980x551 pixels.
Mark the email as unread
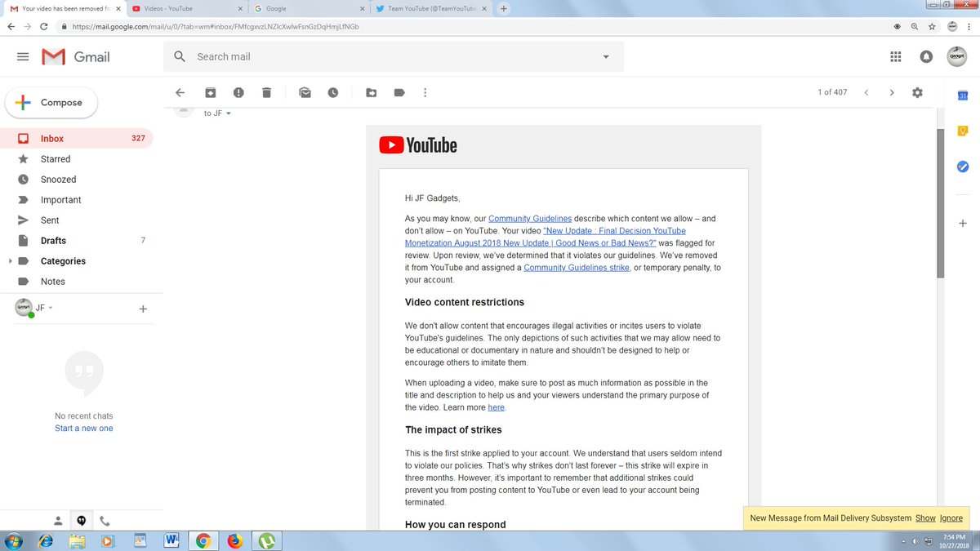[x=305, y=93]
